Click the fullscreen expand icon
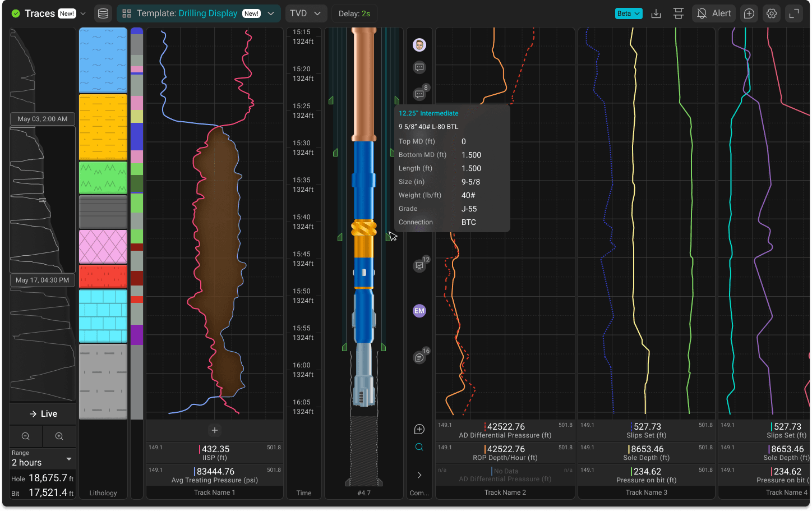This screenshot has height=511, width=812. 794,13
